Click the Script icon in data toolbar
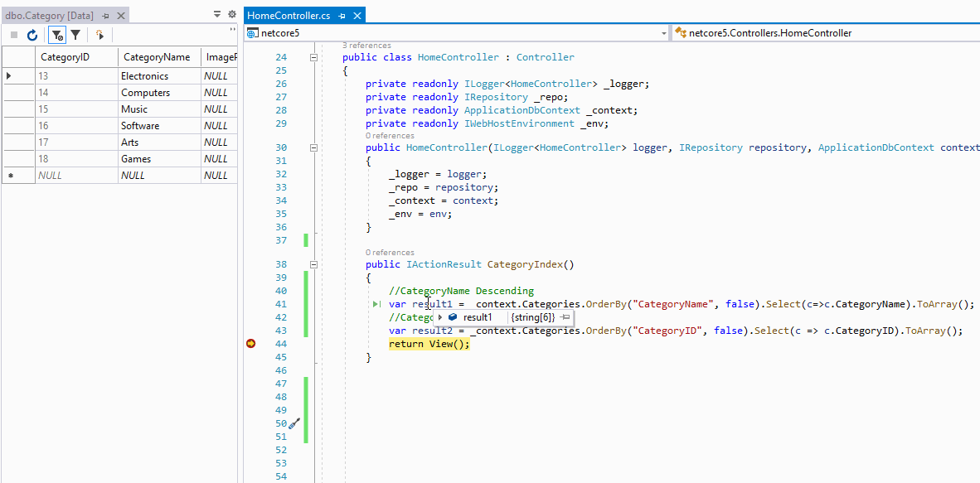Screen dimensions: 980x483 (99, 36)
